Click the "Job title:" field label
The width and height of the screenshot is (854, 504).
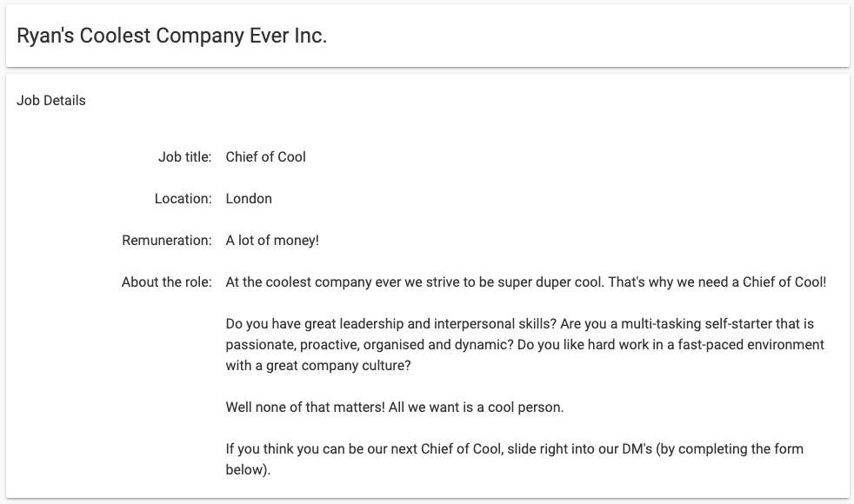(x=184, y=157)
